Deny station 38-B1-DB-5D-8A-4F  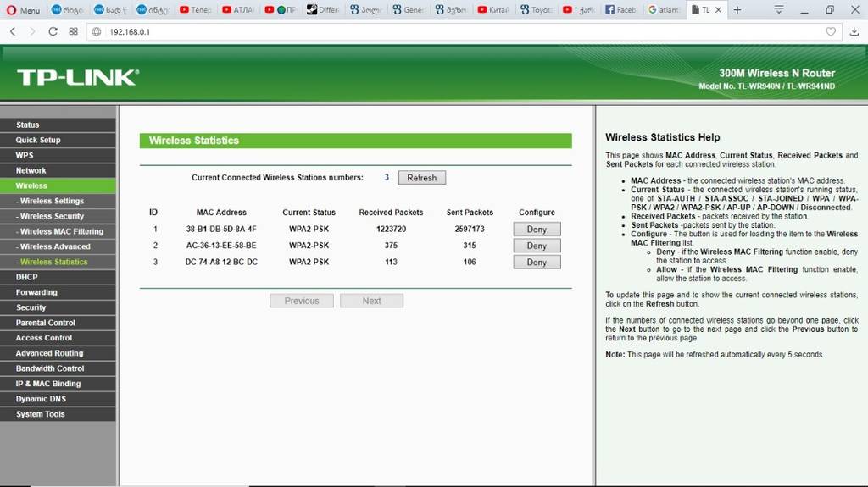point(537,230)
